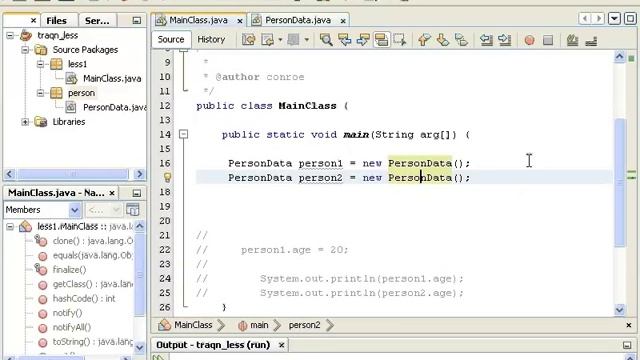Viewport: 640px width, 360px height.
Task: Click MainClass in the breadcrumb bar
Action: click(x=193, y=325)
